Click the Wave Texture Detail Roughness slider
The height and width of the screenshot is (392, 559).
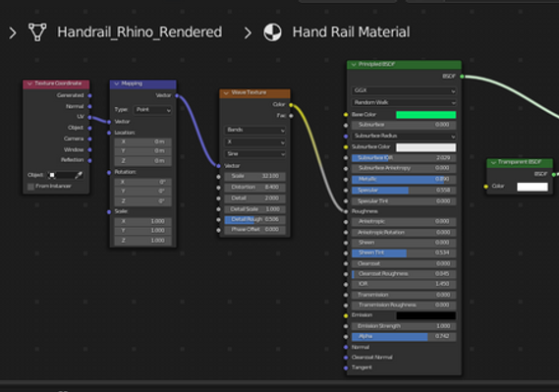click(254, 220)
